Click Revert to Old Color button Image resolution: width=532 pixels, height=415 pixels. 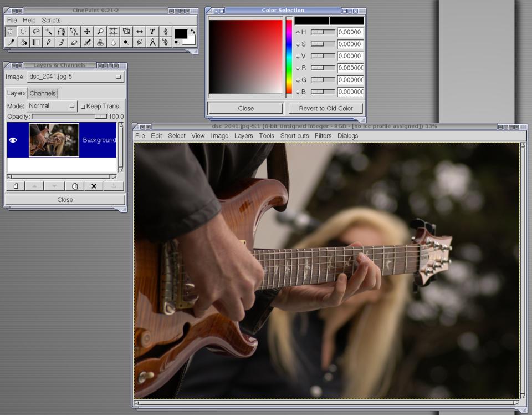pos(325,108)
